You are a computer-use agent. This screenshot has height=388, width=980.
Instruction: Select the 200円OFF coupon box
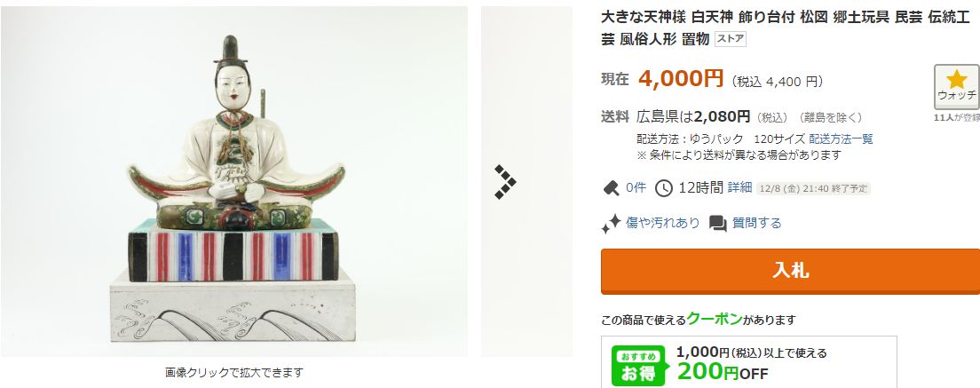[748, 362]
